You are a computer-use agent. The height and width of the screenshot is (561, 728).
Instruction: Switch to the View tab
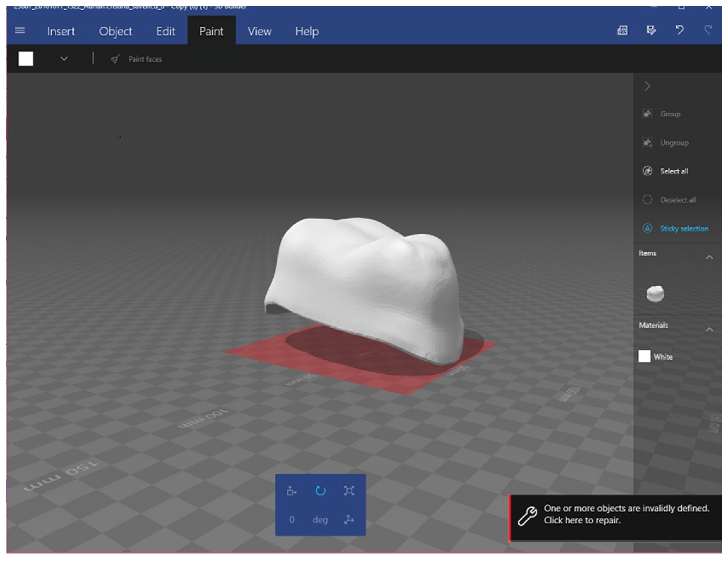(x=259, y=31)
